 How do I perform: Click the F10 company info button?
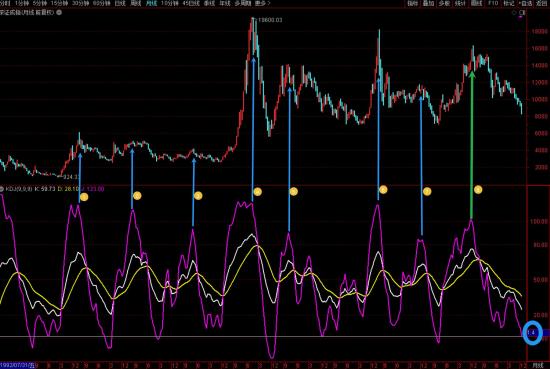pyautogui.click(x=493, y=4)
